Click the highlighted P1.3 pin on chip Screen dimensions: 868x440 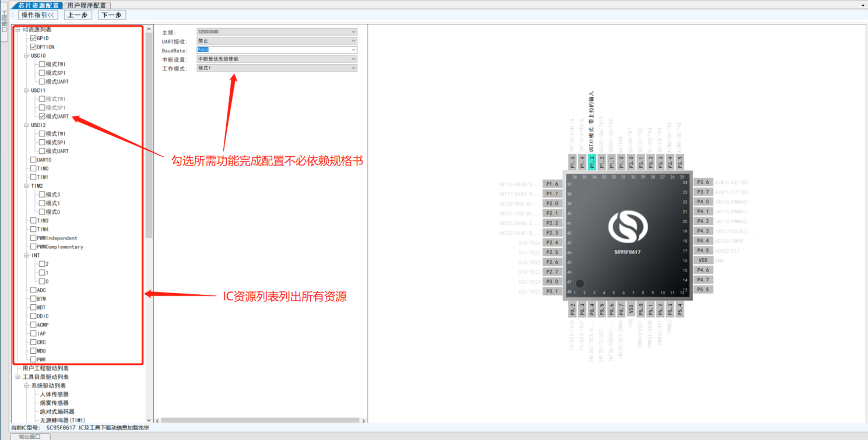[x=592, y=162]
